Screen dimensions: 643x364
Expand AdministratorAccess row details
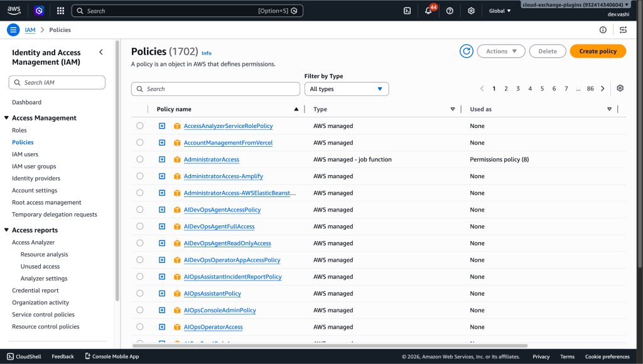tap(162, 159)
